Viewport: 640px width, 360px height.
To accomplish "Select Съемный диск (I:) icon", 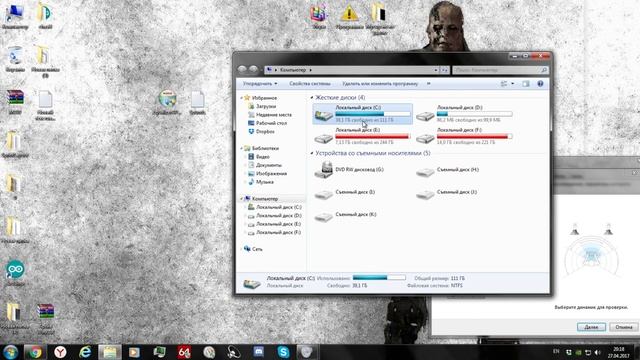I will coord(324,195).
